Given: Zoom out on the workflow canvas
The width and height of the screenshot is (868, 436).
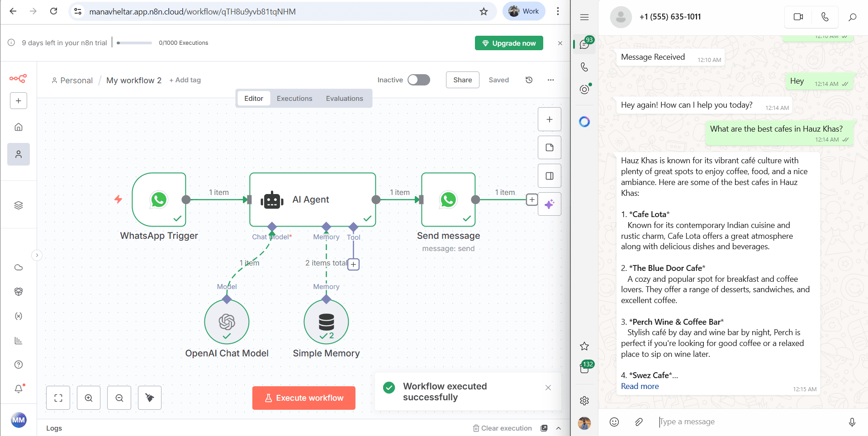Looking at the screenshot, I should tap(119, 398).
